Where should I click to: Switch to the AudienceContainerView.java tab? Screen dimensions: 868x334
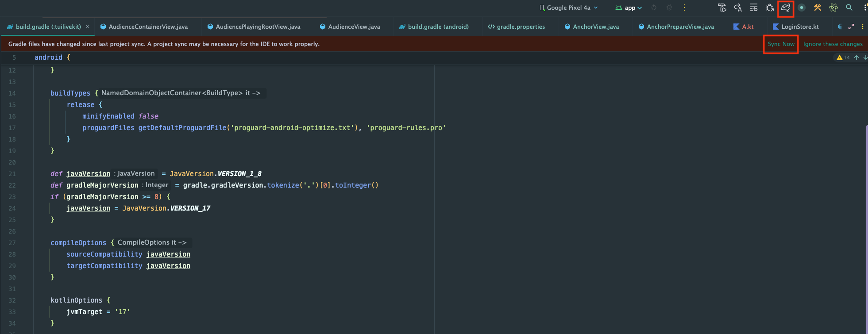[x=148, y=27]
